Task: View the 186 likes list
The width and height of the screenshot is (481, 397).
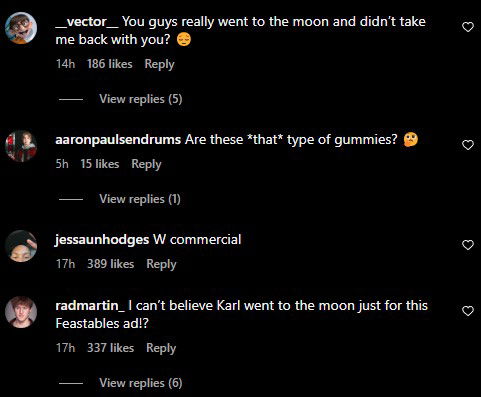Action: (x=110, y=64)
